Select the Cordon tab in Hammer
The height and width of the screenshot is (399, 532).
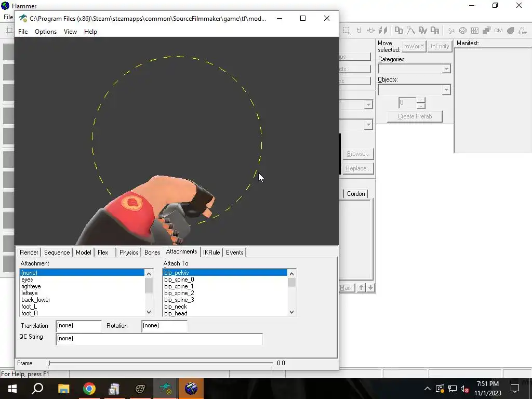point(356,194)
